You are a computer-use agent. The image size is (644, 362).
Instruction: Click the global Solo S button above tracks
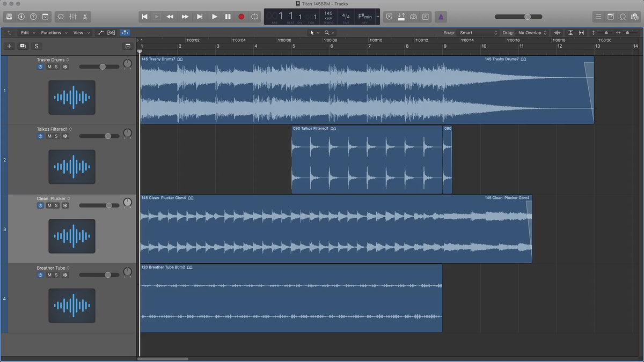[x=36, y=46]
